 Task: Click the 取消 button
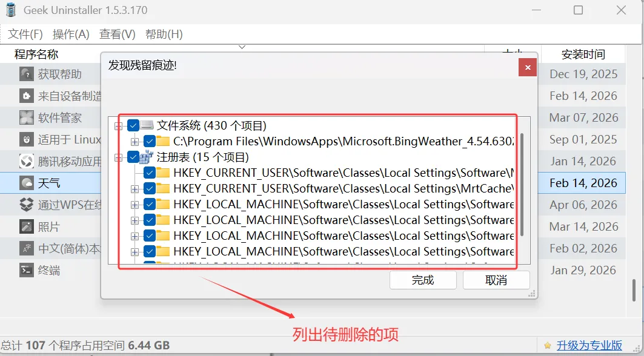pyautogui.click(x=496, y=280)
